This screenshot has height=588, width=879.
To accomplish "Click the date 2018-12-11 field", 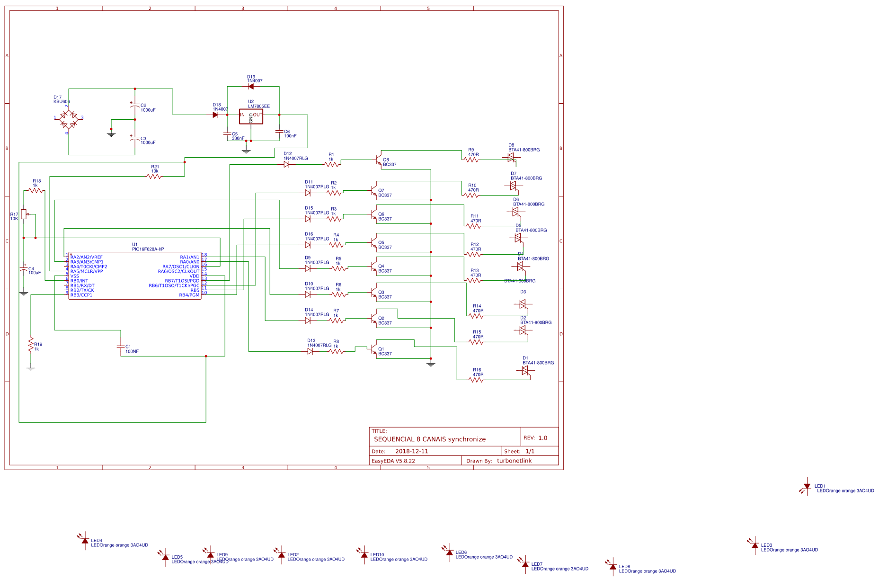I will click(411, 451).
